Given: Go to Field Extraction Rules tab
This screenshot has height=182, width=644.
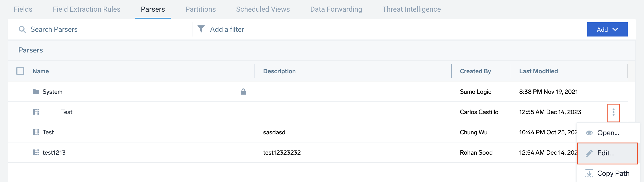Looking at the screenshot, I should point(86,9).
